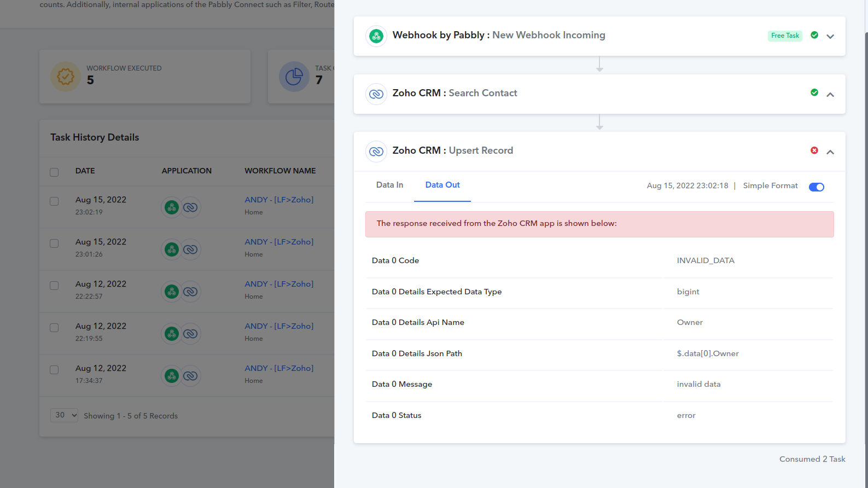Click the 'Data 0 Details Api Name' label
Screen dimensions: 868x488
point(418,322)
